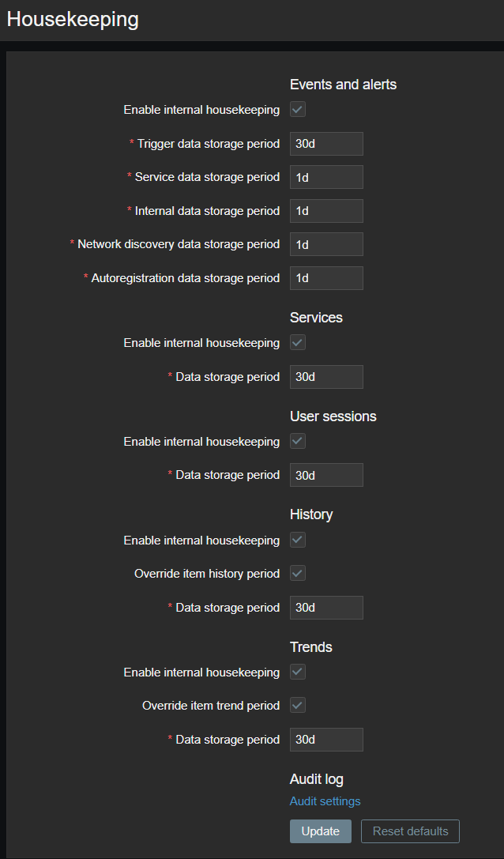The width and height of the screenshot is (504, 859).
Task: Click Network discovery data storage period field
Action: [326, 244]
